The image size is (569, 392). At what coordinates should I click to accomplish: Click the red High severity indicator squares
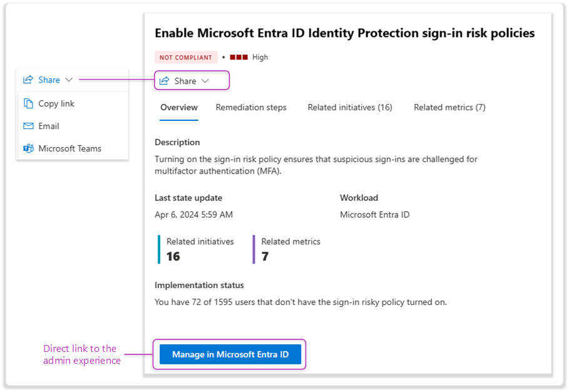coord(239,57)
